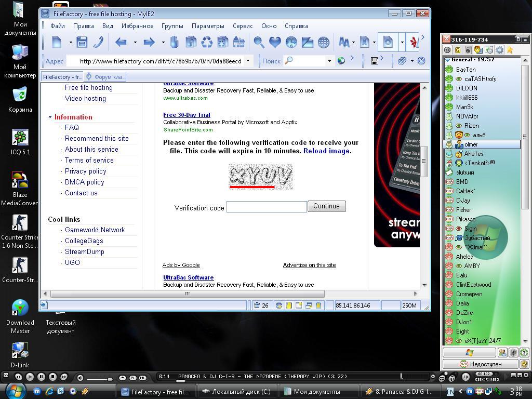Click the Forward arrow in browser toolbar
The image size is (532, 399).
pyautogui.click(x=149, y=42)
